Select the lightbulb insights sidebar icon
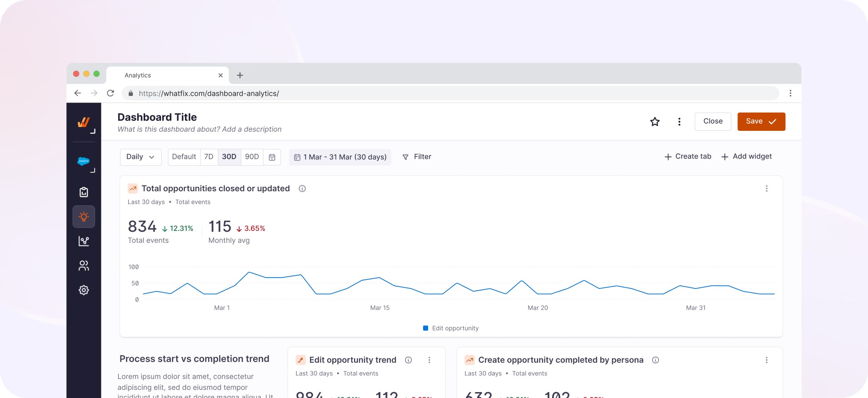868x398 pixels. point(84,217)
